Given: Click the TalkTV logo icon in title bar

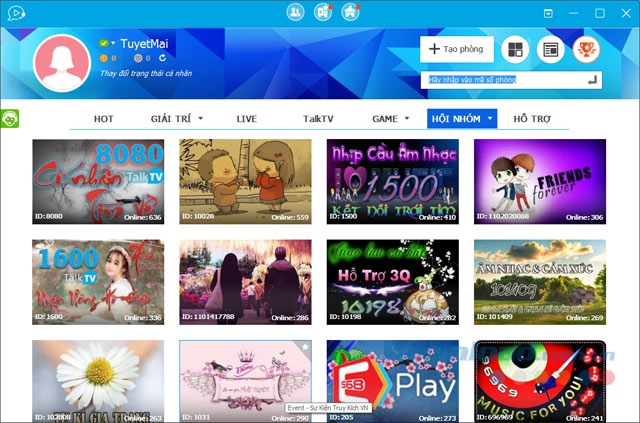Looking at the screenshot, I should (16, 13).
